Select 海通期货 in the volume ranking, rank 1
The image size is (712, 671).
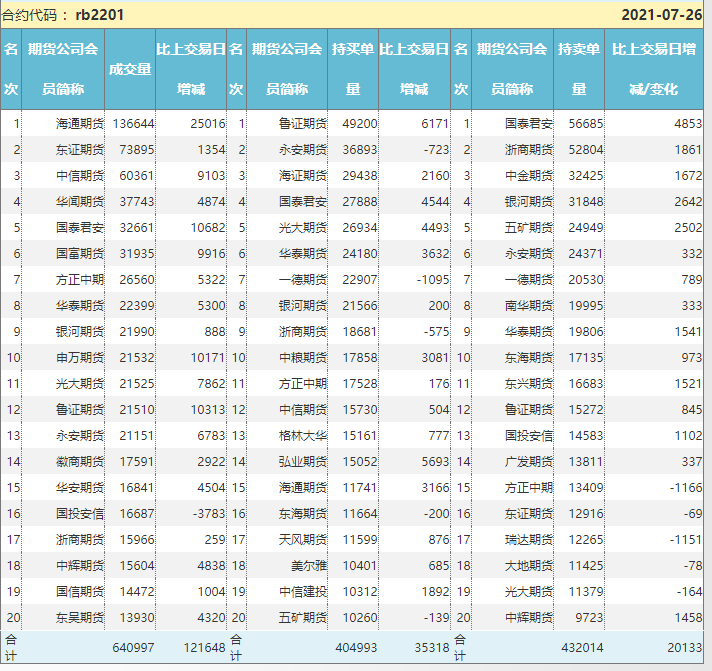80,124
